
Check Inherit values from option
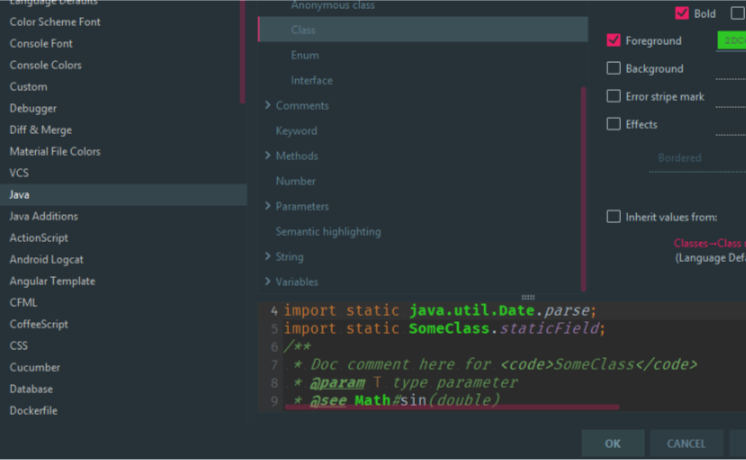tap(614, 217)
